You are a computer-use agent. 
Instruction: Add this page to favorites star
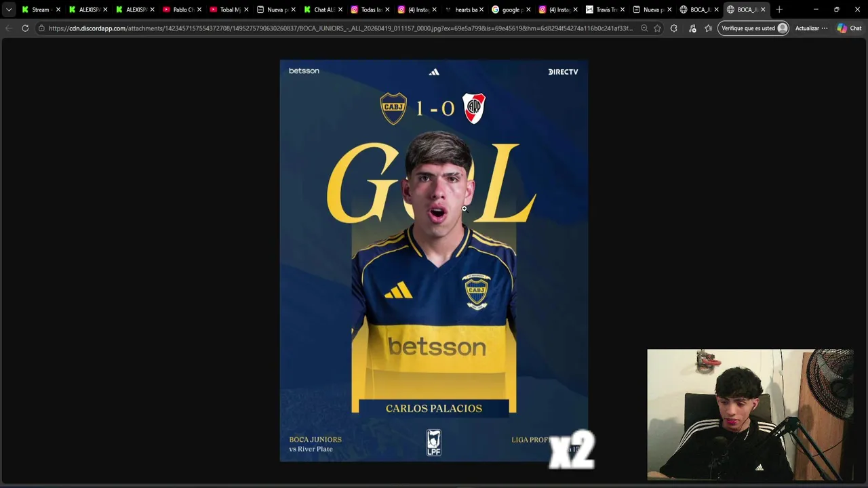point(657,28)
